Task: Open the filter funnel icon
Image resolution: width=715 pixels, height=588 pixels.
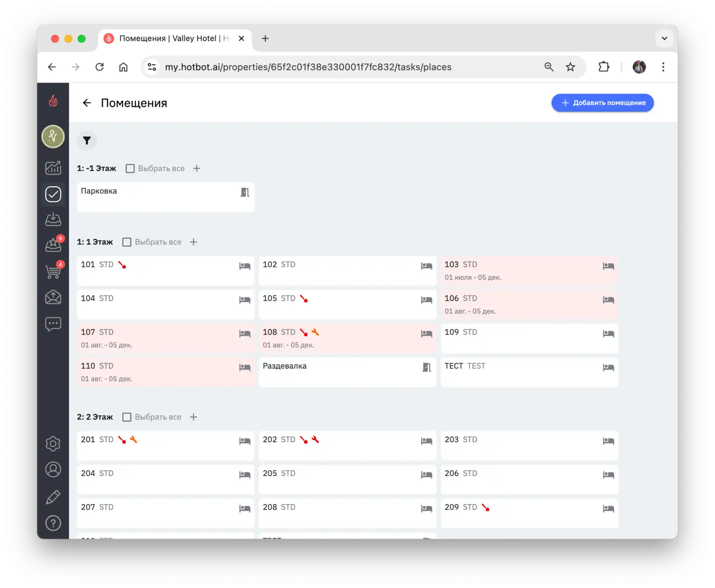Action: (x=87, y=141)
